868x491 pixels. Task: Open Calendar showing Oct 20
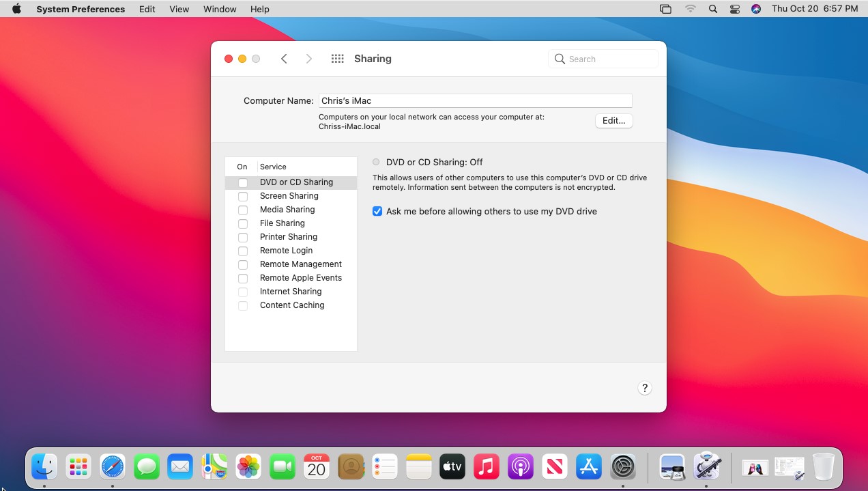click(317, 467)
